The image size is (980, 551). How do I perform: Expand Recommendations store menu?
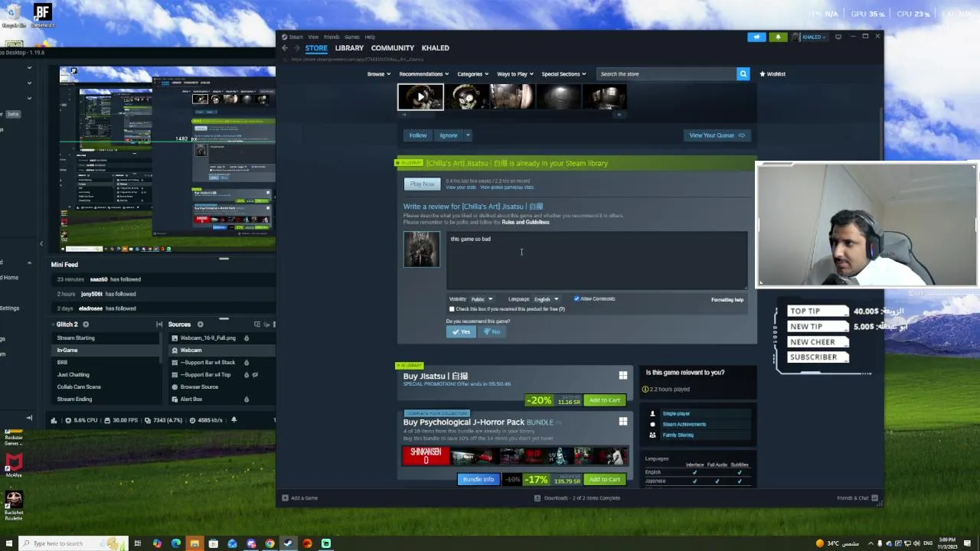[x=423, y=74]
